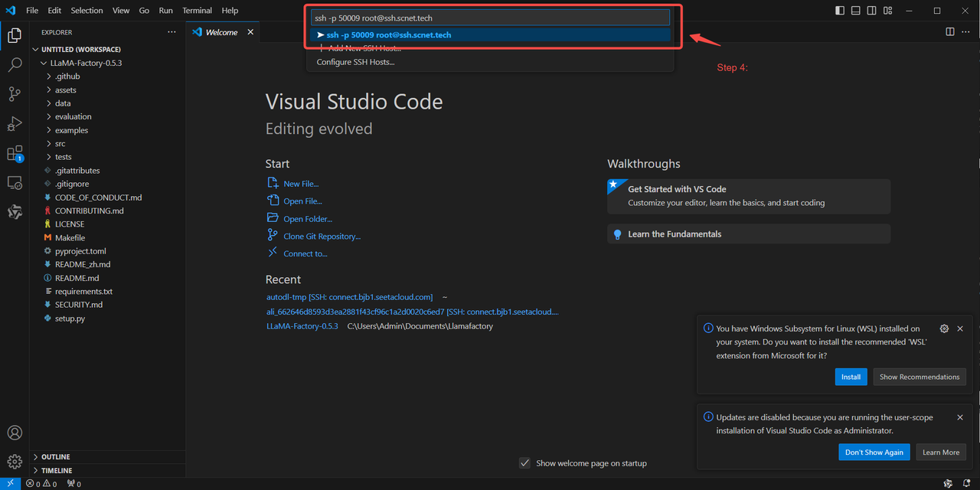Expand the assets folder
The image size is (980, 490).
click(65, 90)
